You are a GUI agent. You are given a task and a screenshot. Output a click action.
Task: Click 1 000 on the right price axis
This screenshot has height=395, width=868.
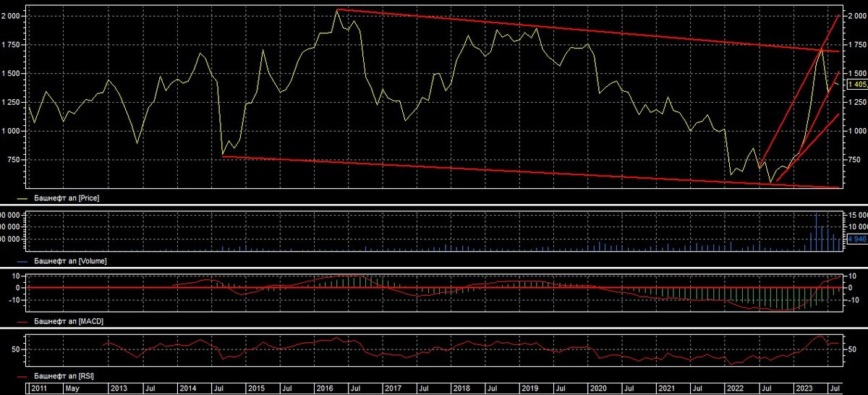pyautogui.click(x=857, y=131)
